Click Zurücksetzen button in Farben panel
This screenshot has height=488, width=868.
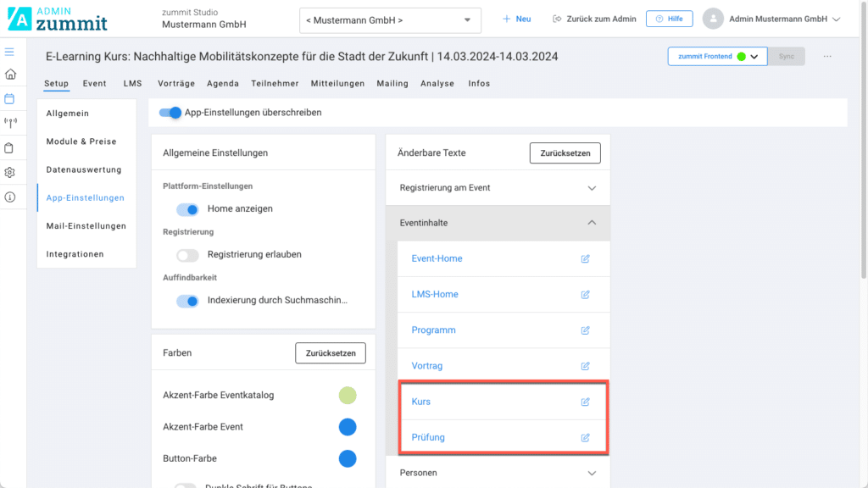[331, 352]
